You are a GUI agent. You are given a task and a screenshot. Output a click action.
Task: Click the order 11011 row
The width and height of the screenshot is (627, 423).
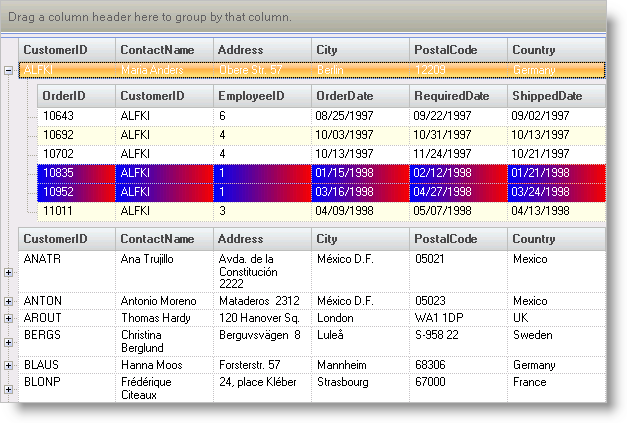point(76,211)
